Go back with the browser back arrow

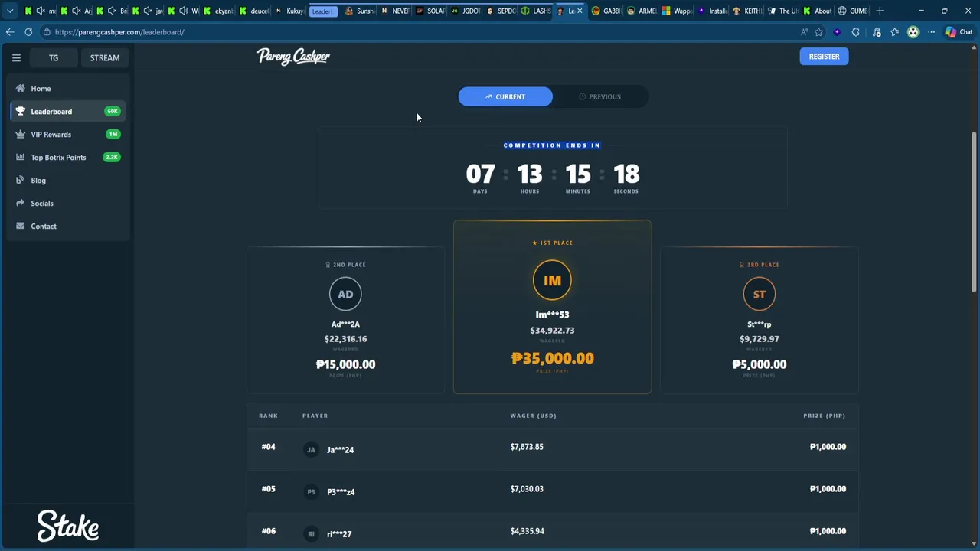(10, 32)
